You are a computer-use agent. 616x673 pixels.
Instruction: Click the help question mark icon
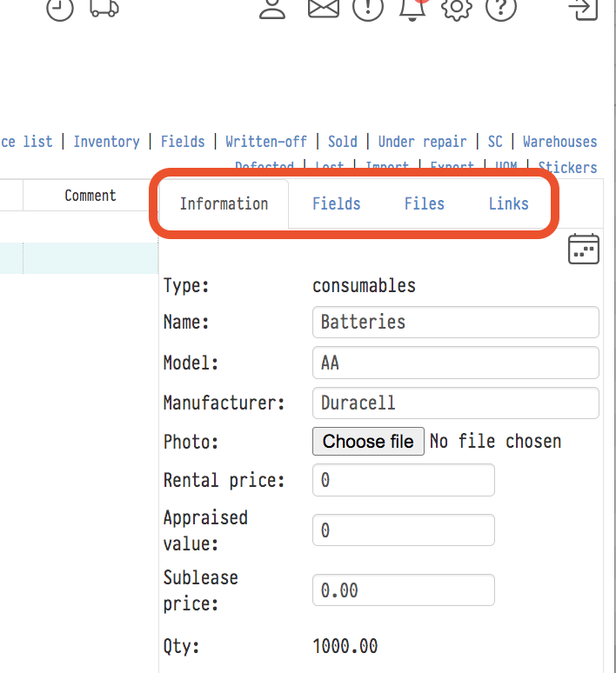pyautogui.click(x=501, y=8)
